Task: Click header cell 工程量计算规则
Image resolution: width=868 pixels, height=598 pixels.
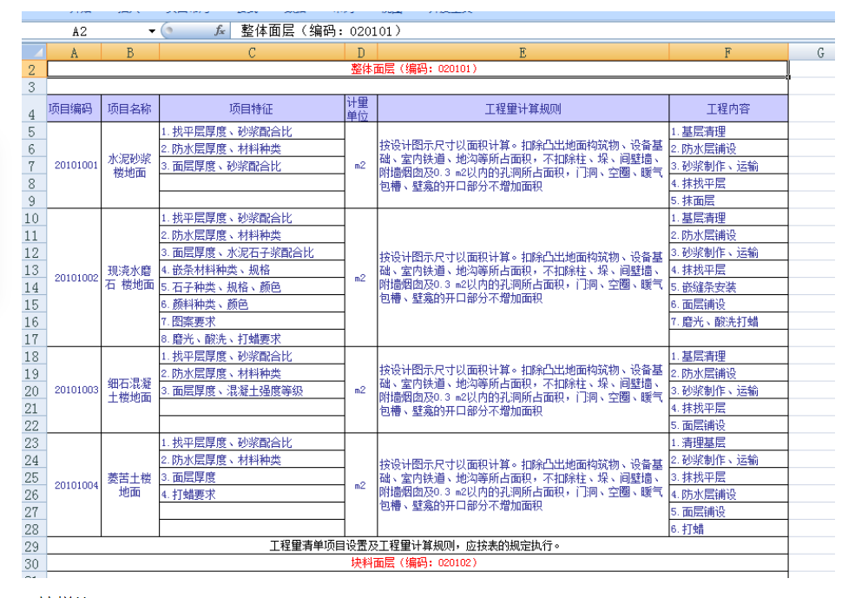Action: coord(523,108)
